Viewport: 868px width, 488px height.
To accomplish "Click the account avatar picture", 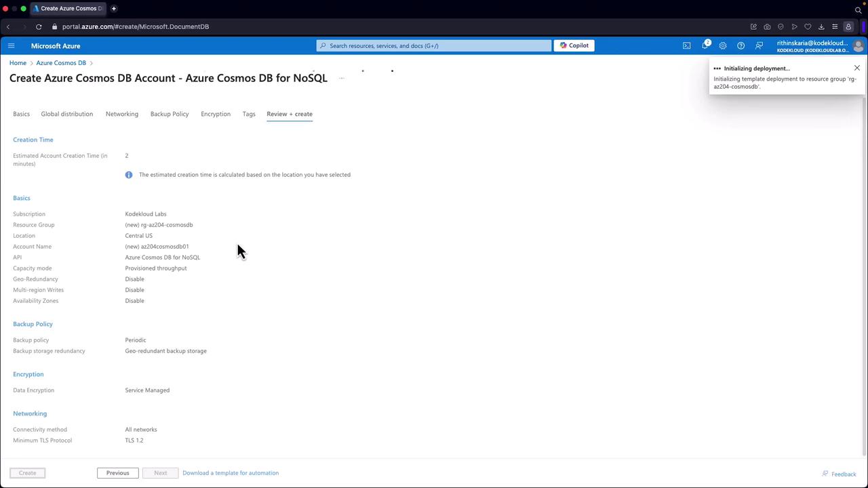I will pyautogui.click(x=858, y=45).
